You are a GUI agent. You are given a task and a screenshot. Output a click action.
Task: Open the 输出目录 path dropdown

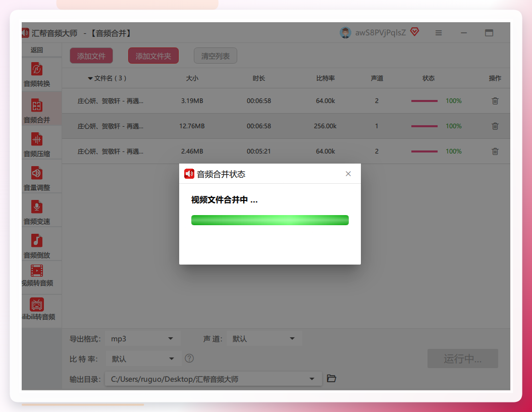pyautogui.click(x=214, y=379)
